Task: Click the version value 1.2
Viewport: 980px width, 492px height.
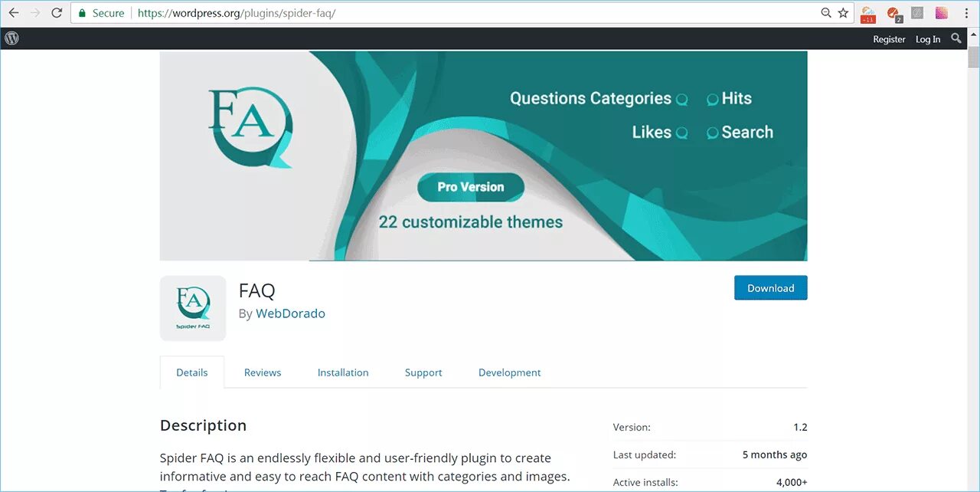Action: point(800,427)
